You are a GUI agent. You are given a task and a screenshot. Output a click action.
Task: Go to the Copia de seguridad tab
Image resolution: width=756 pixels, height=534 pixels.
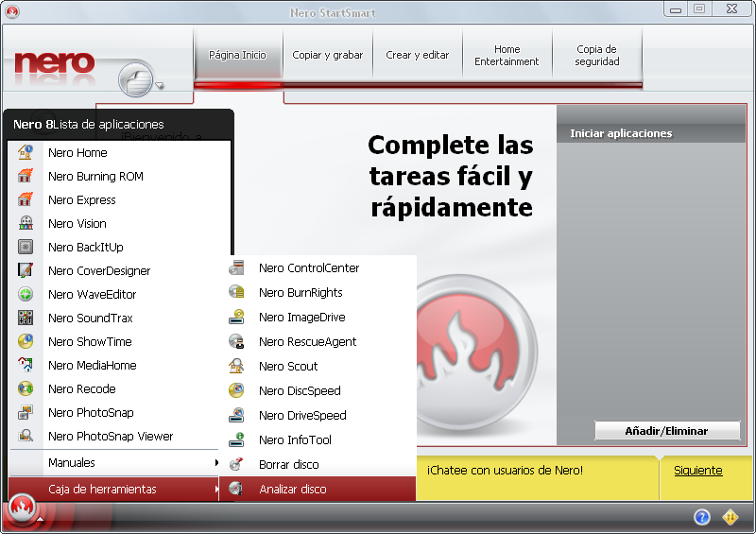tap(597, 55)
